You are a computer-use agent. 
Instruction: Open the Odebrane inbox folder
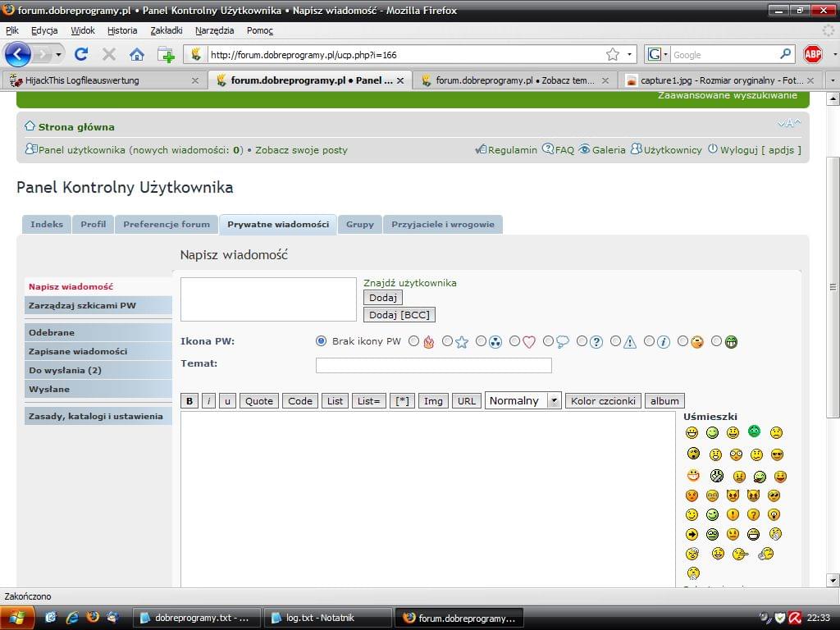click(98, 333)
